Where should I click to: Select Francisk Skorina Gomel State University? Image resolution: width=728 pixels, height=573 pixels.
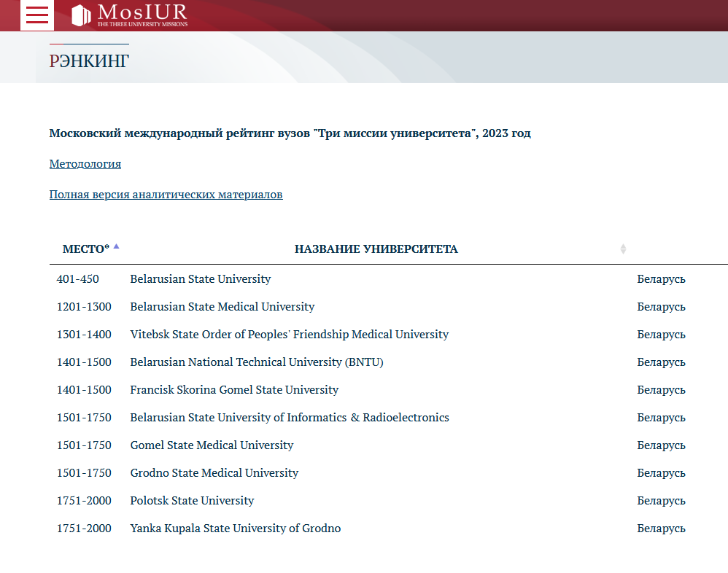click(x=234, y=390)
